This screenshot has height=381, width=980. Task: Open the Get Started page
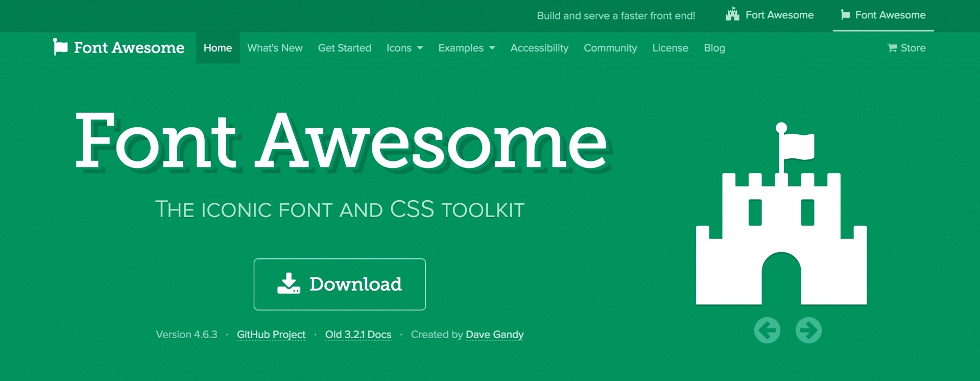coord(344,48)
